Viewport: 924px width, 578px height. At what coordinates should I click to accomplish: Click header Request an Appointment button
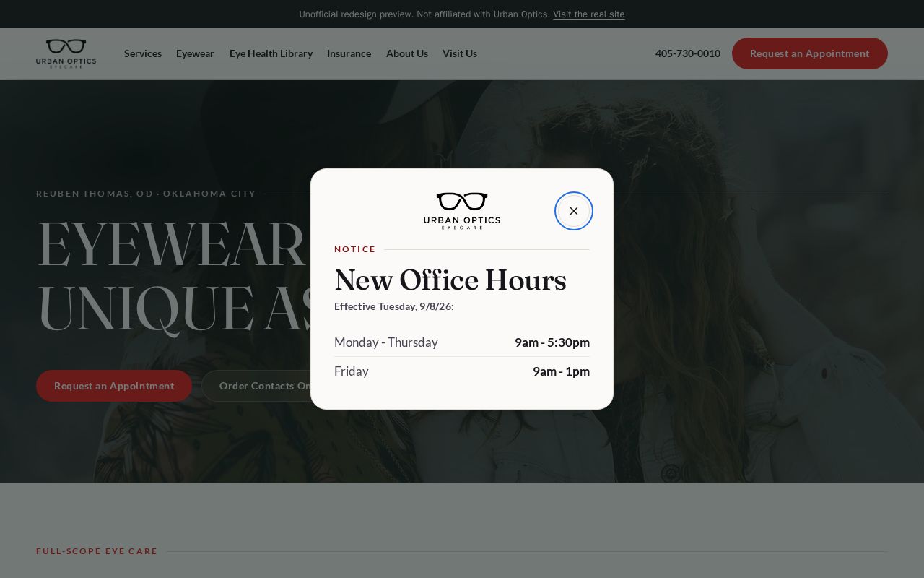pos(810,53)
